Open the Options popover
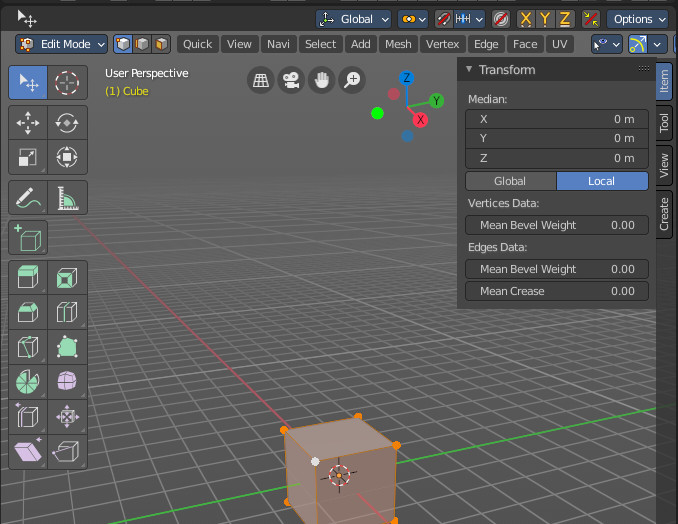The width and height of the screenshot is (678, 524). pos(638,19)
